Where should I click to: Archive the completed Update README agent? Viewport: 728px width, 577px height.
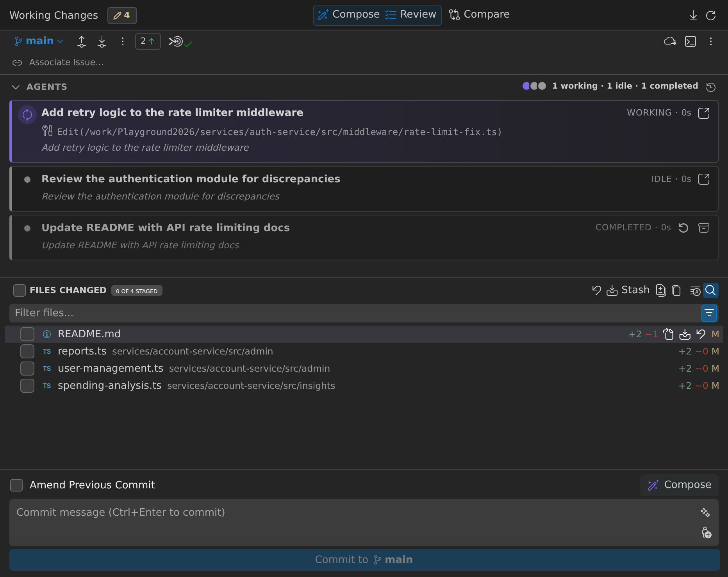click(x=704, y=228)
